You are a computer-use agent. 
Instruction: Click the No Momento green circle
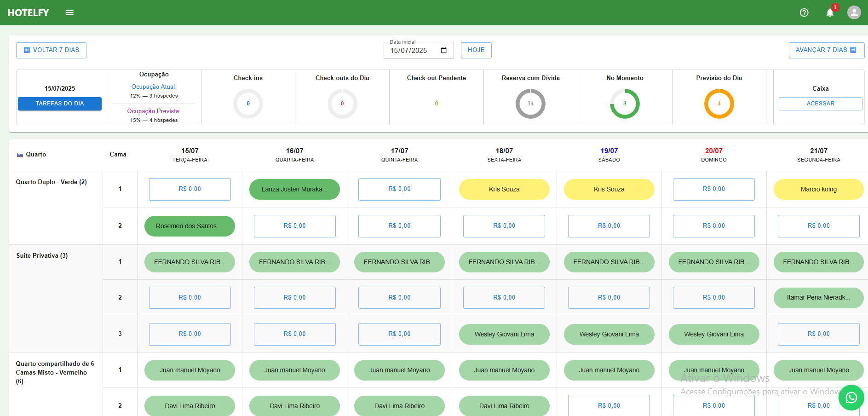pyautogui.click(x=624, y=104)
